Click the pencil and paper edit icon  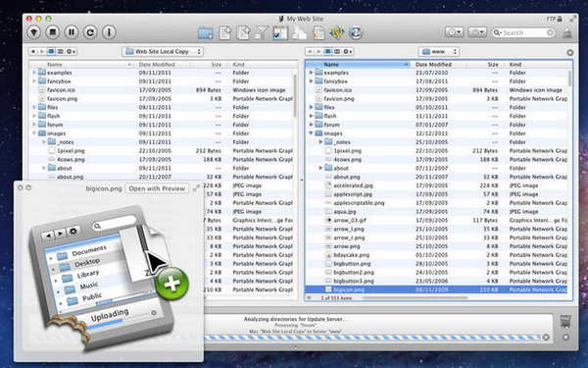click(x=318, y=33)
